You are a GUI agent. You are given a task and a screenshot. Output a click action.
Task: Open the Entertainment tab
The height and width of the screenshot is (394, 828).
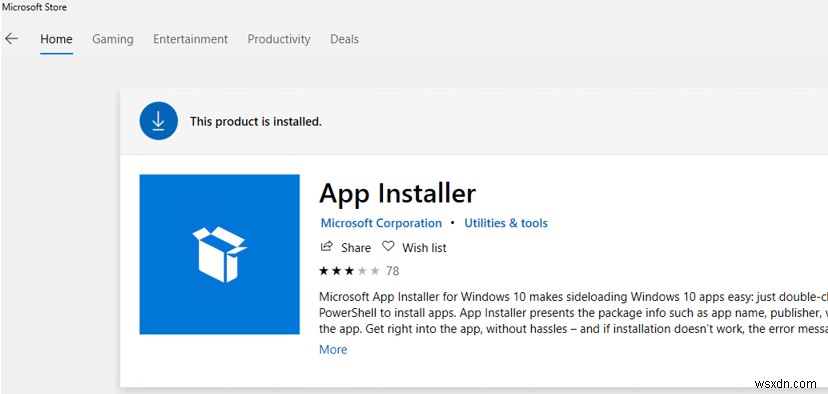[x=190, y=39]
